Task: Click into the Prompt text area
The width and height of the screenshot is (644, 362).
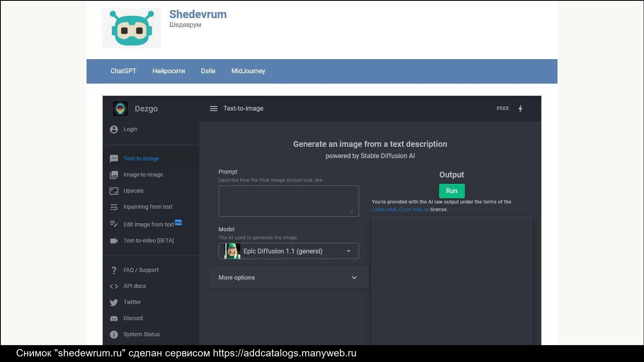Action: (289, 201)
